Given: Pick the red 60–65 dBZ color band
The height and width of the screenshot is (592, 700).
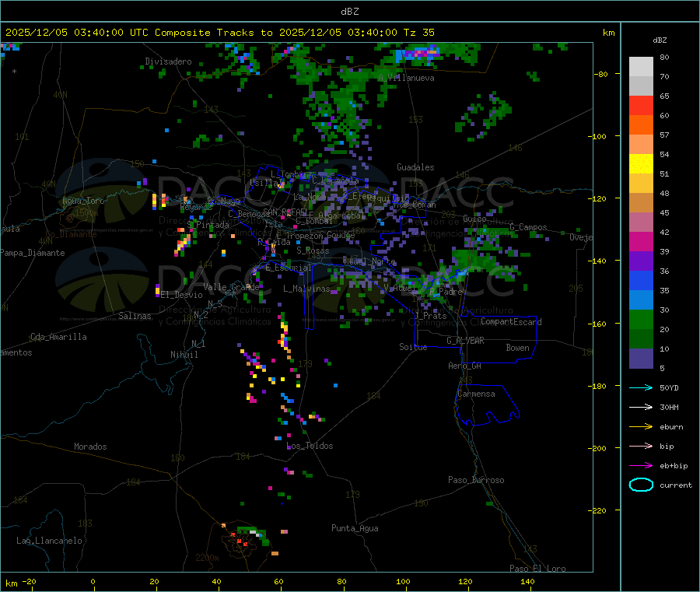Looking at the screenshot, I should point(641,105).
